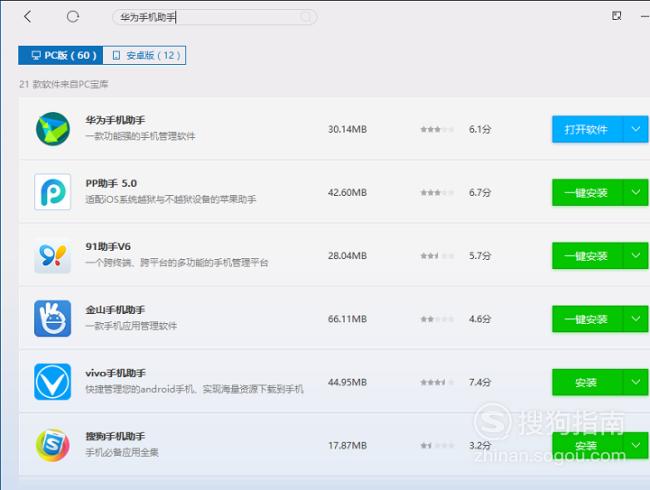Select the 金山手机助手 title text
The height and width of the screenshot is (490, 650).
(x=115, y=310)
